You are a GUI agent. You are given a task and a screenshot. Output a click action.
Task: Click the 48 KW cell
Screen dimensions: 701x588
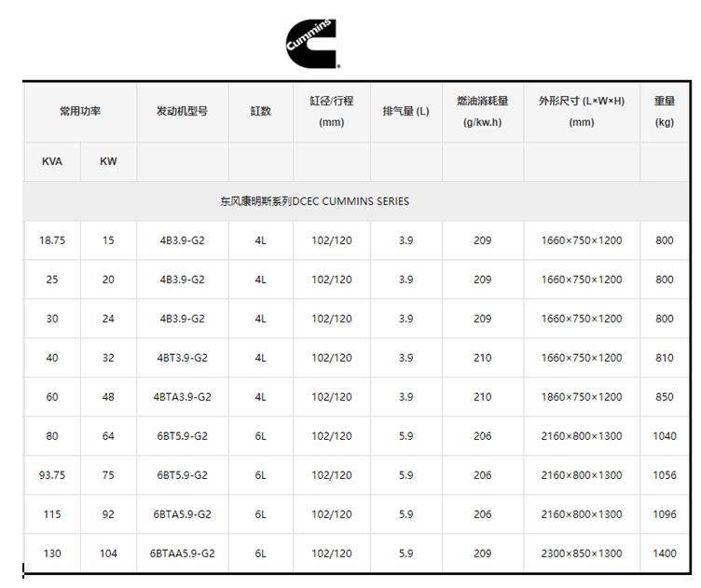(x=108, y=397)
